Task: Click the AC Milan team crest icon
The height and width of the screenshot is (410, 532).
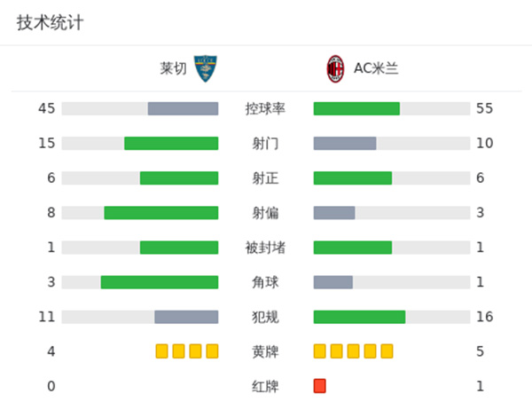Action: [335, 68]
